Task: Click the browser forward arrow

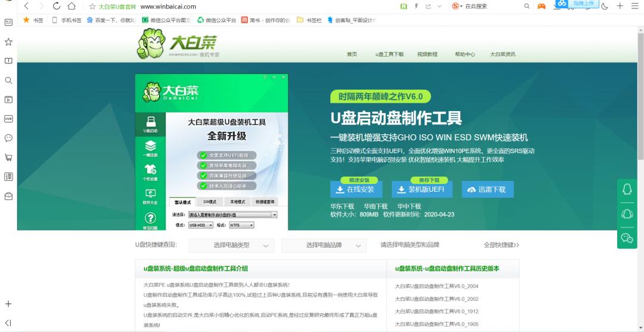Action: 41,6
